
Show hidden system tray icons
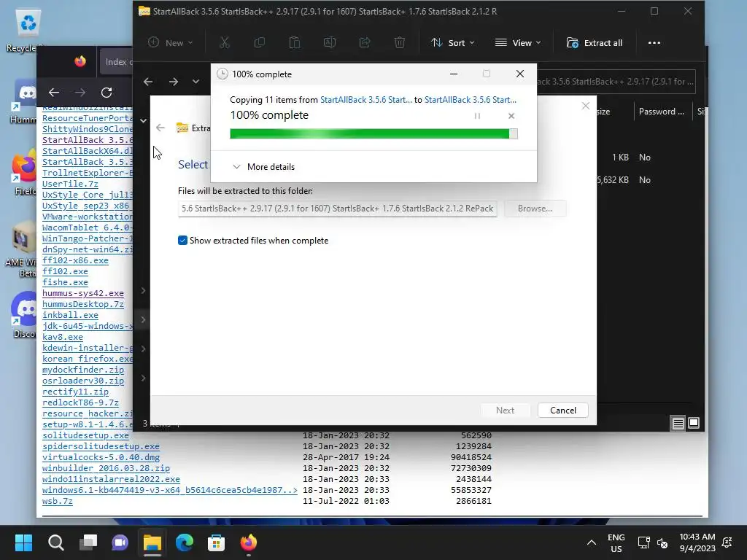[x=591, y=542]
